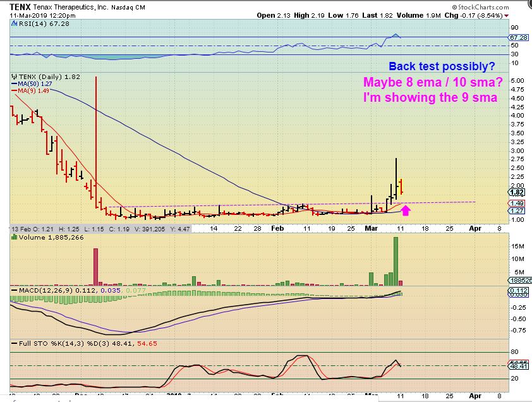
Task: Click the Nasdaq CM exchange label
Action: pyautogui.click(x=128, y=7)
